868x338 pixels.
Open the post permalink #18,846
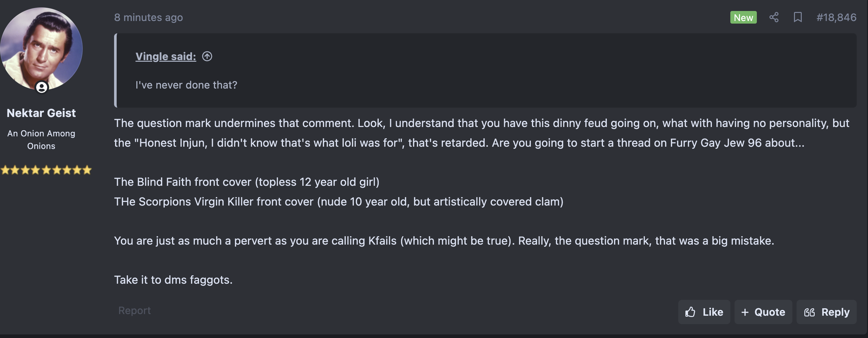(836, 17)
